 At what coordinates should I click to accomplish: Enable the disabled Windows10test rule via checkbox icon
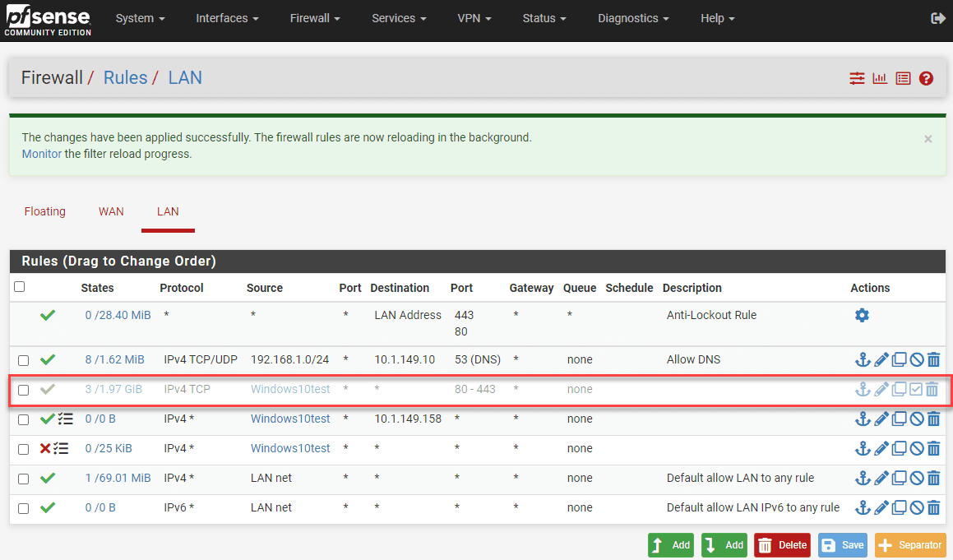pyautogui.click(x=916, y=389)
